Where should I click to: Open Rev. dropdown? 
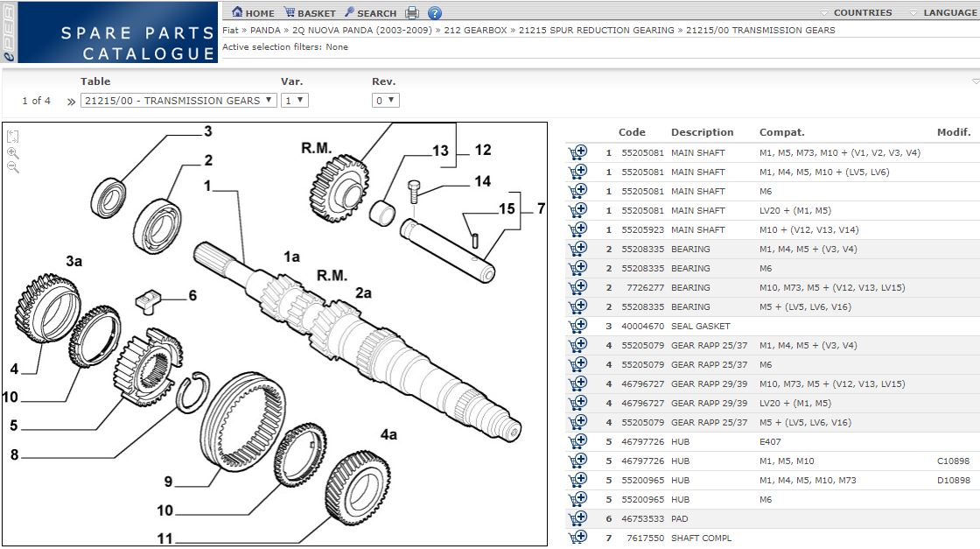click(386, 100)
